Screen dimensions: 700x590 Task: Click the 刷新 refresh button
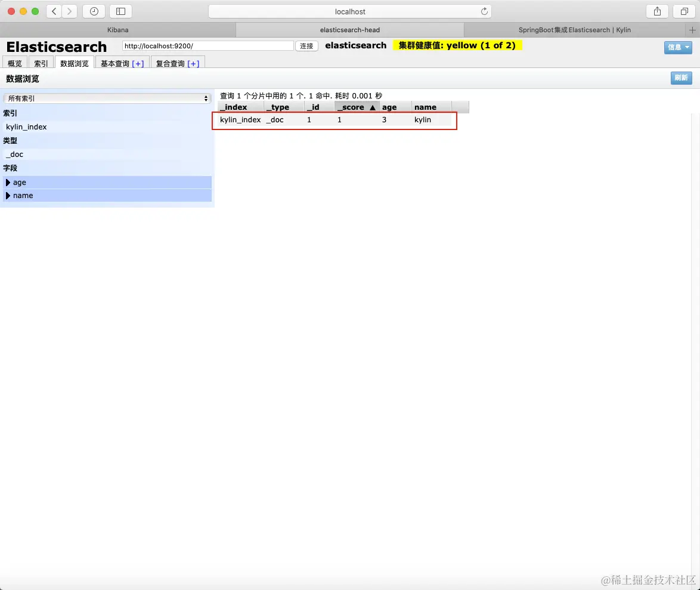(681, 78)
